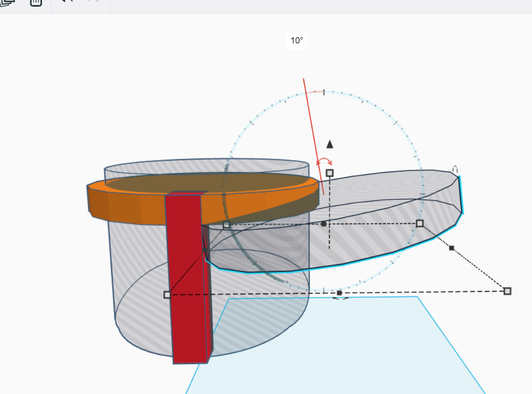The image size is (532, 394).
Task: Click the black midpoint scale handle on dotted line
Action: click(451, 248)
